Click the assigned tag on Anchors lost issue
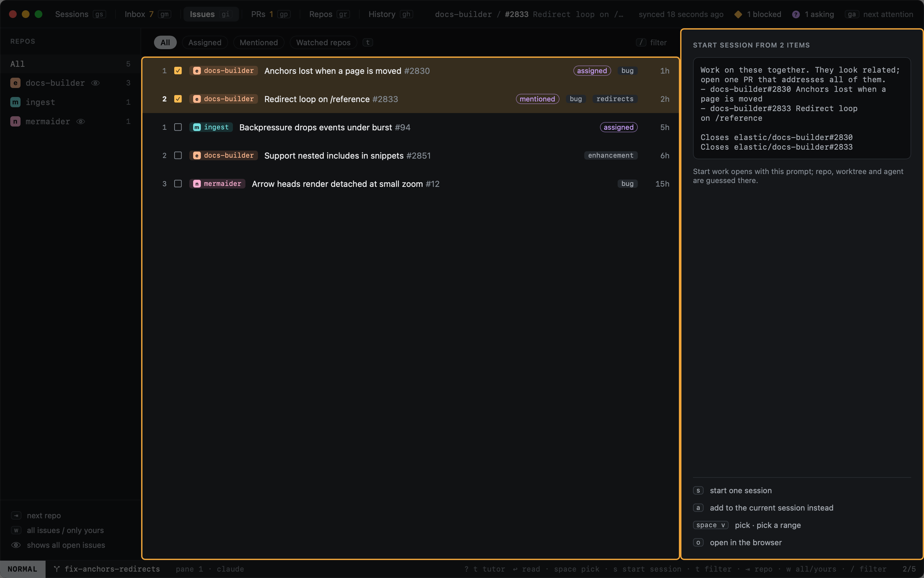Image resolution: width=924 pixels, height=578 pixels. 592,71
